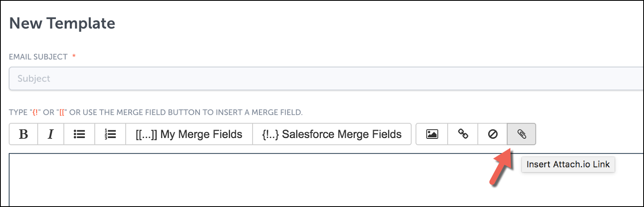This screenshot has height=207, width=644.
Task: Open the My Merge Fields menu
Action: [189, 134]
